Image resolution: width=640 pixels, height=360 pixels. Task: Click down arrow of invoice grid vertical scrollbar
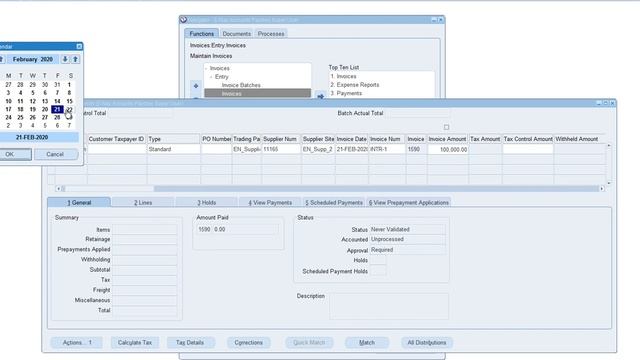[609, 183]
